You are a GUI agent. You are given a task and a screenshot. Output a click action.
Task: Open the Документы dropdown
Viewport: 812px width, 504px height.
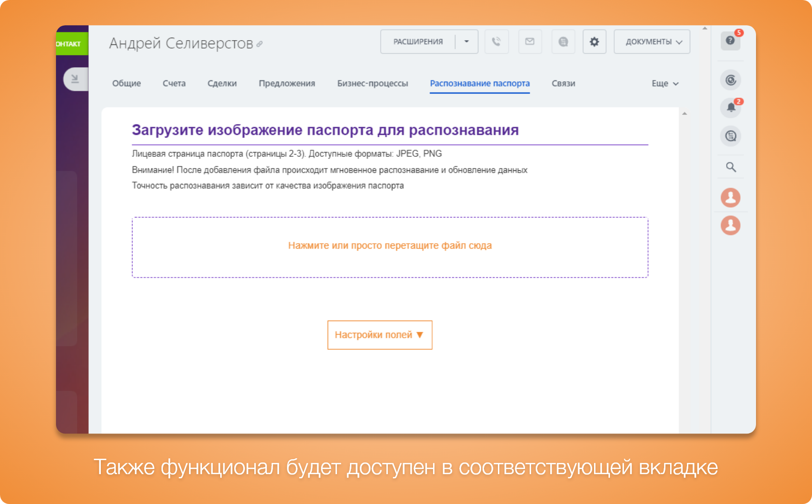[652, 42]
